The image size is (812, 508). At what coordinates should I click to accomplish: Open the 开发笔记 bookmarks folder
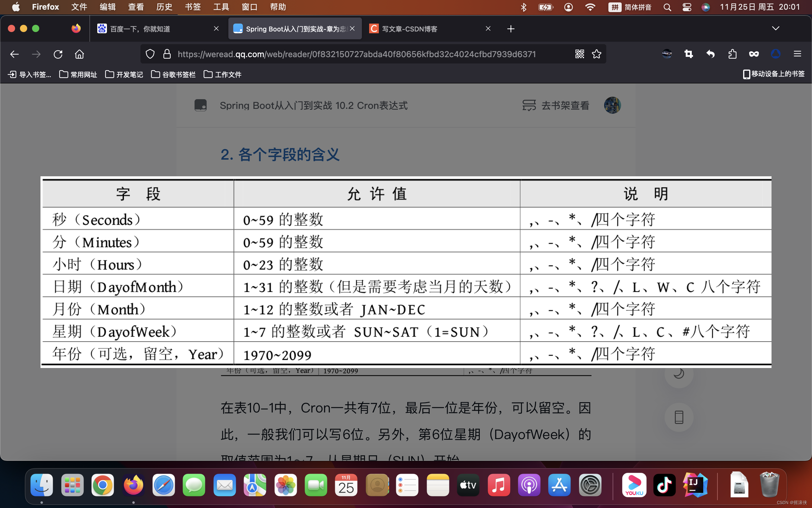[124, 74]
